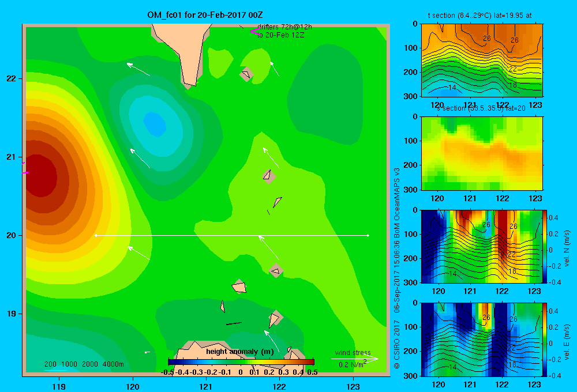Click latitude label "20" on main map
Screen dimensions: 577x392
coord(12,235)
